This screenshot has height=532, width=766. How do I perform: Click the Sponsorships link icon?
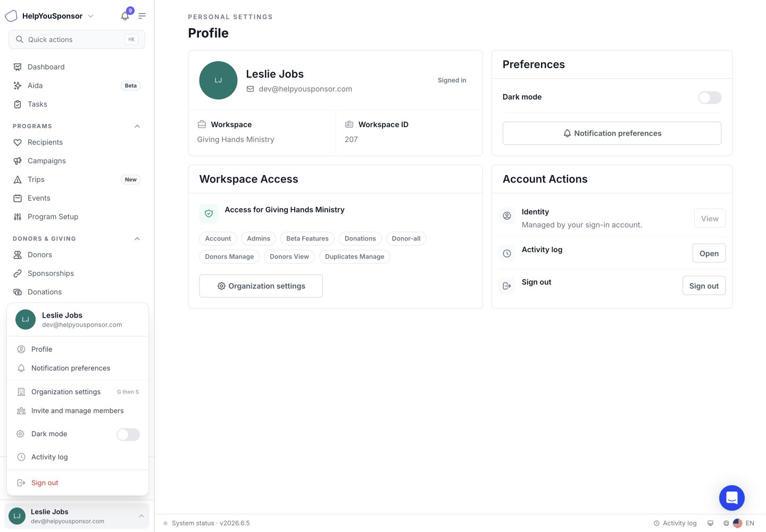(x=18, y=273)
